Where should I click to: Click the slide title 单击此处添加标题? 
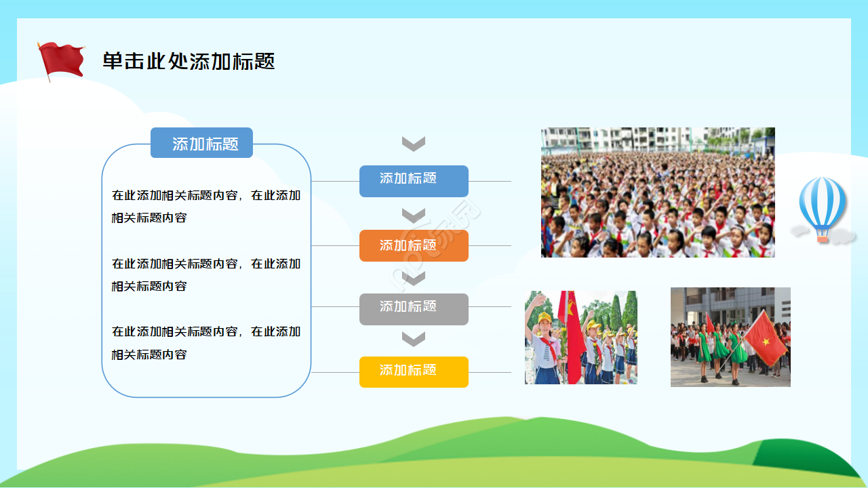point(189,61)
